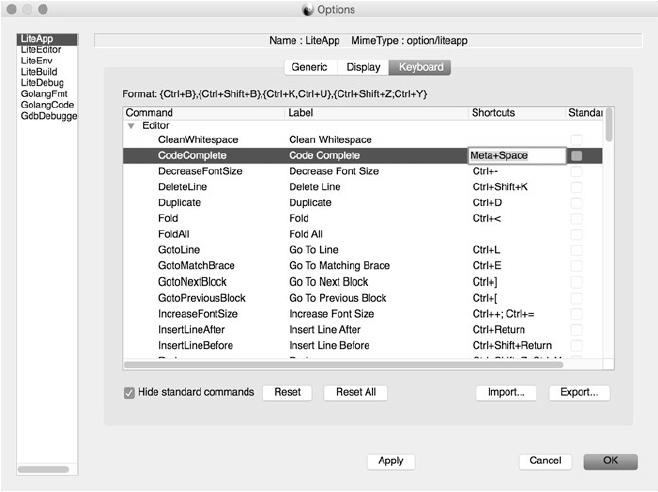Select the Duplicate command name
Viewport: 658px width, 492px height.
point(179,203)
